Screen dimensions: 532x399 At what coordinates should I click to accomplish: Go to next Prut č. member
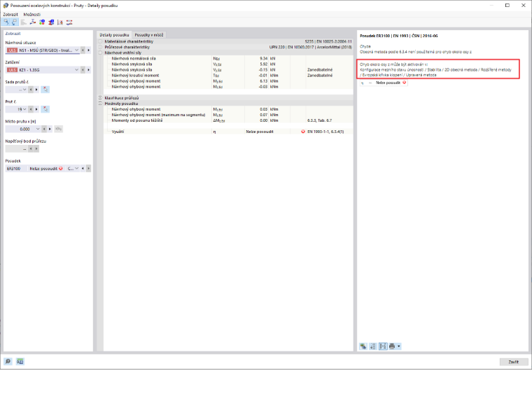click(x=36, y=109)
